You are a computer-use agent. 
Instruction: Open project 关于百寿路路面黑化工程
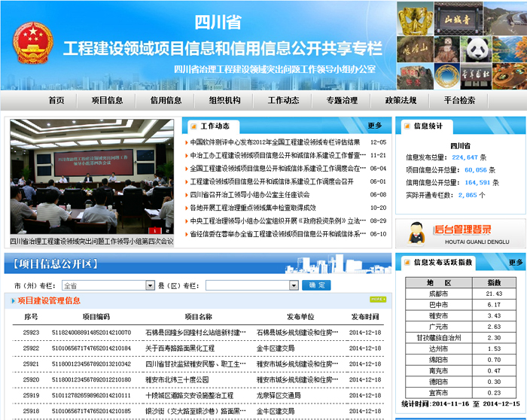[180, 348]
